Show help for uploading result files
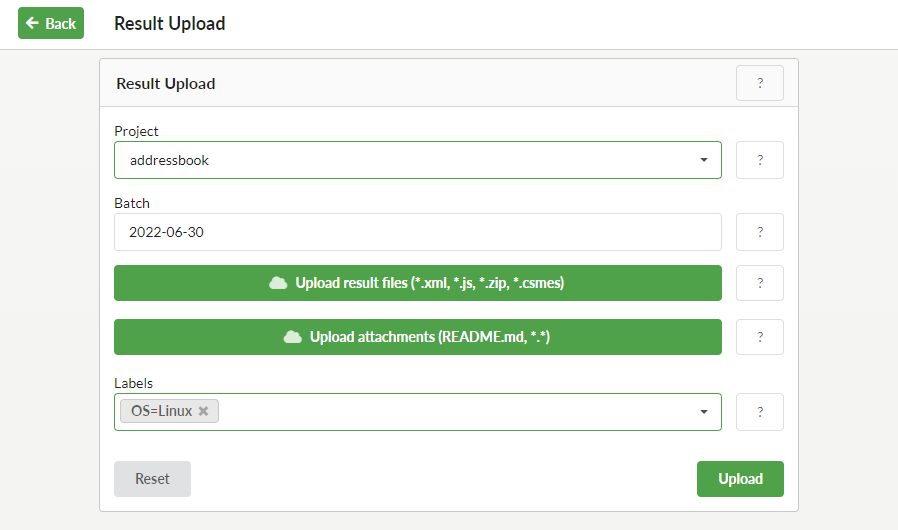Viewport: 898px width, 530px height. pos(759,283)
